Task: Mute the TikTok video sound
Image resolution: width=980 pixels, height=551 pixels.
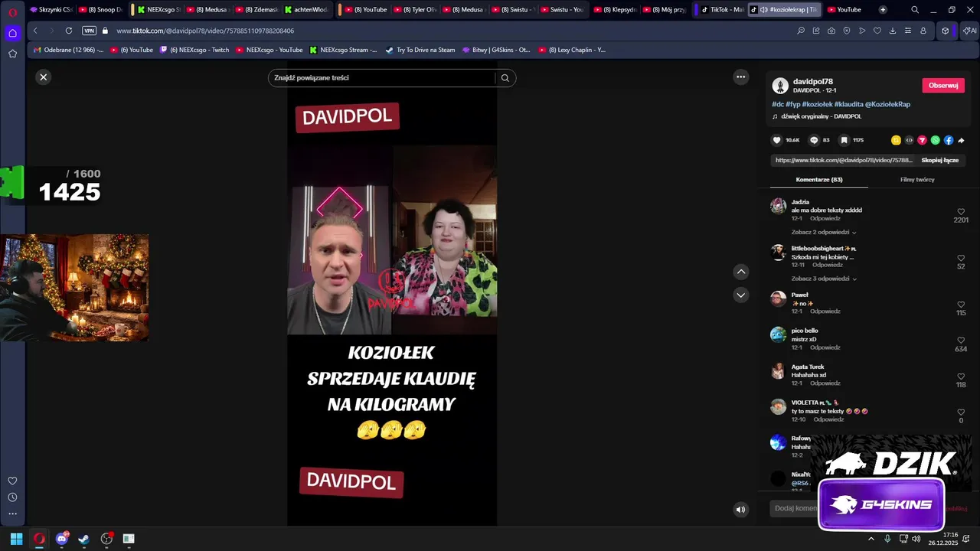Action: pos(740,509)
